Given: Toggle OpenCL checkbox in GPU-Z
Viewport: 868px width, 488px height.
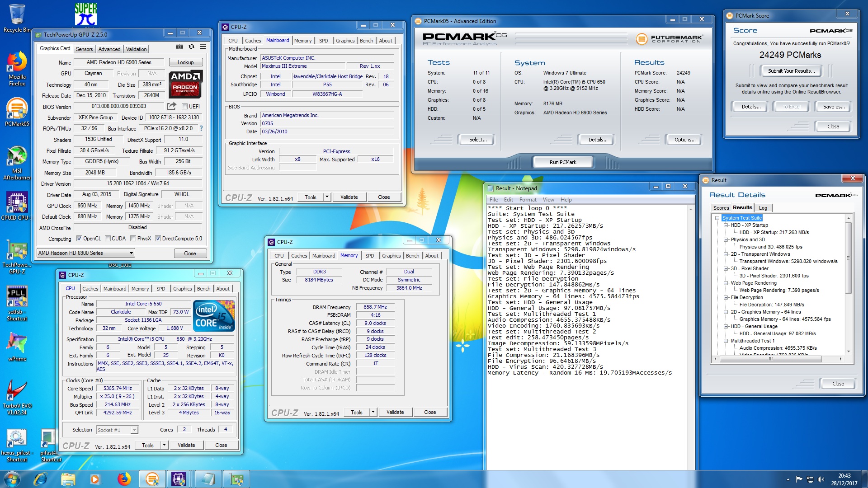Looking at the screenshot, I should pos(79,239).
